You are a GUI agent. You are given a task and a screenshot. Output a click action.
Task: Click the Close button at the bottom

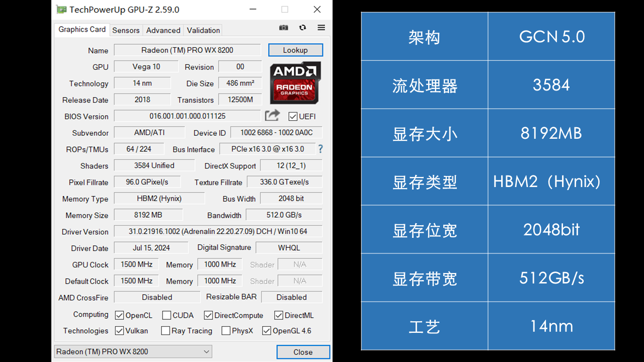tap(303, 352)
